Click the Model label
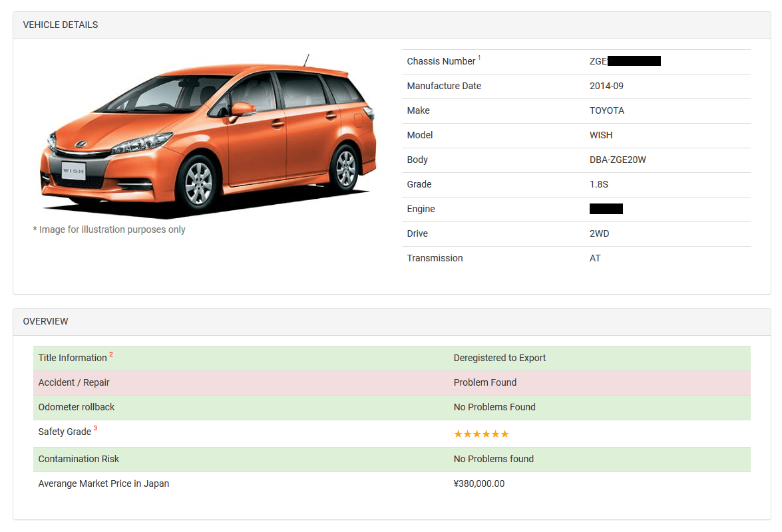This screenshot has width=782, height=532. coord(420,135)
